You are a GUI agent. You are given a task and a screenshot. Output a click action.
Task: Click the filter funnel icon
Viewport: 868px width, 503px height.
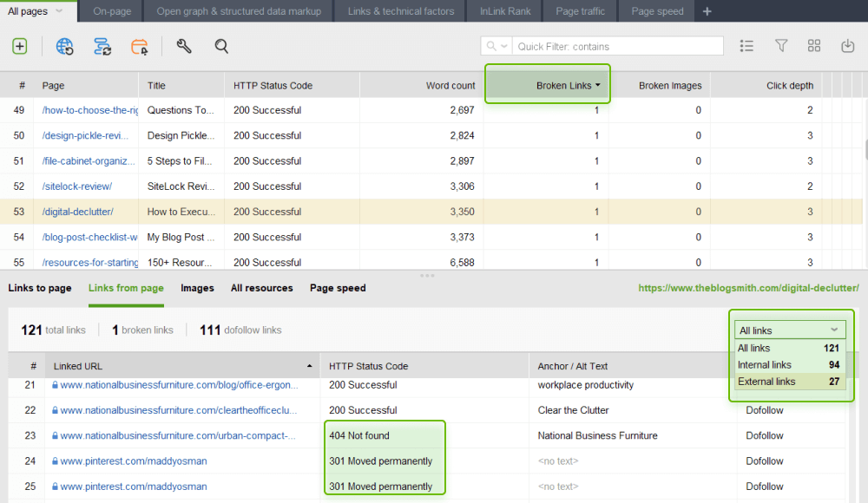[781, 46]
